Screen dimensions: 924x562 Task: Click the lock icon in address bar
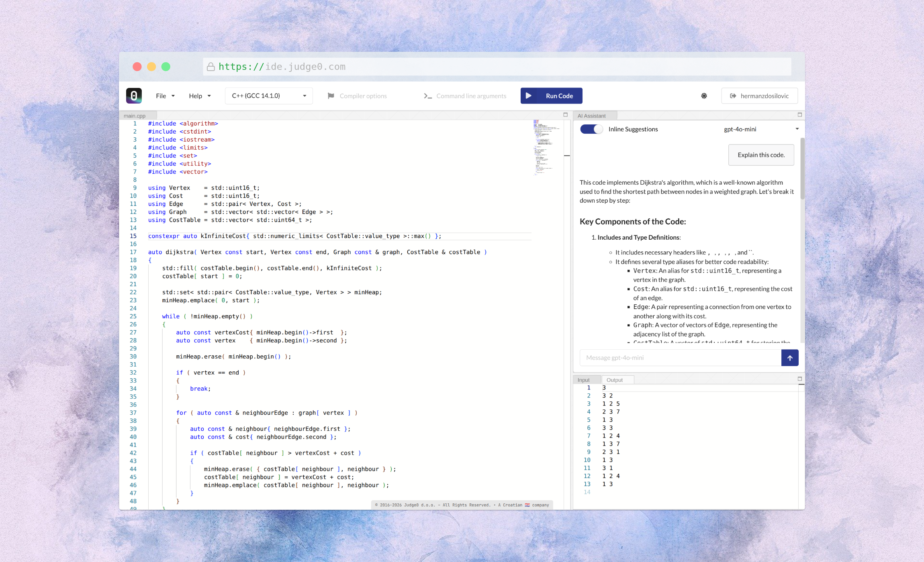(x=211, y=67)
